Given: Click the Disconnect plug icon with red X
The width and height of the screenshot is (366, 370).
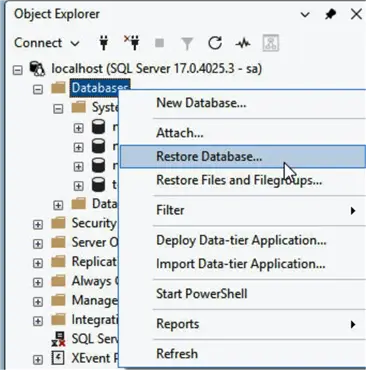Looking at the screenshot, I should pyautogui.click(x=132, y=43).
